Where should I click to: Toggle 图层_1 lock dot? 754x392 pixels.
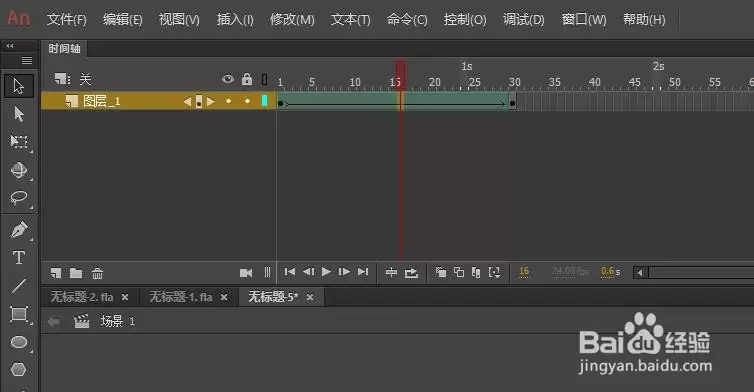[247, 101]
